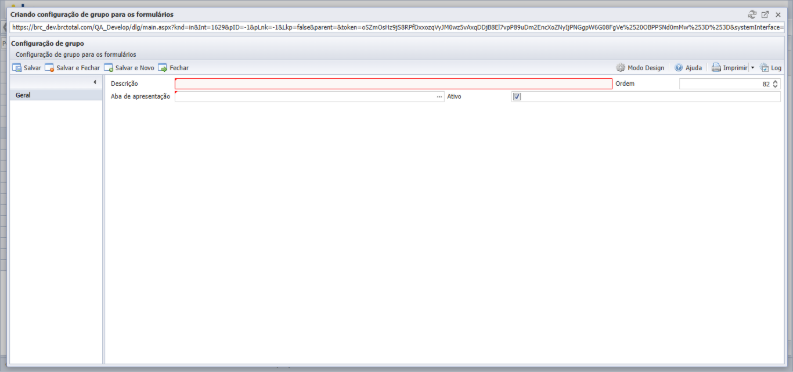Open dialog in new window icon

coord(765,15)
